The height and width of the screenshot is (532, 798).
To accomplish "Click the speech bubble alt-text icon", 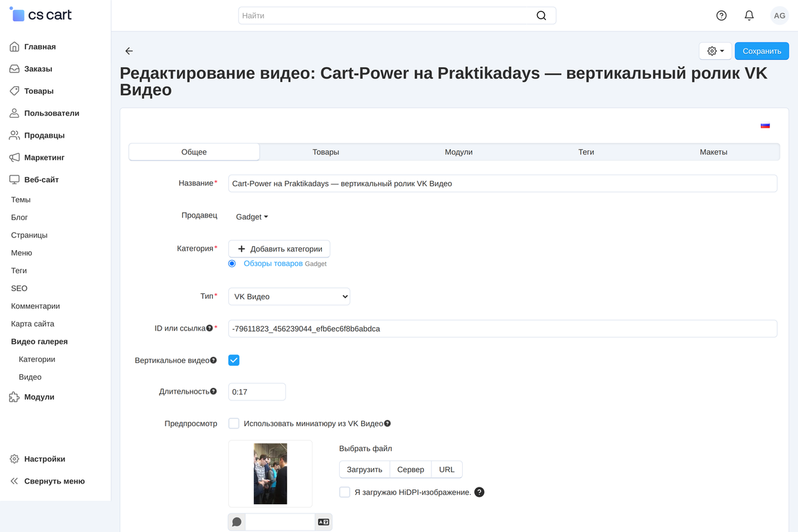I will (x=237, y=522).
